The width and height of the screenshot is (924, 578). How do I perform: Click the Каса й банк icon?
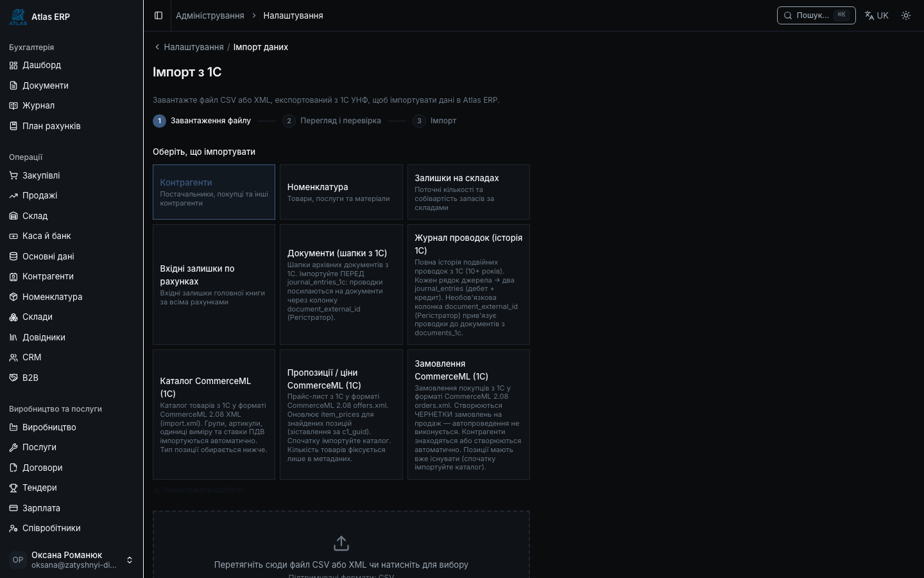coord(13,236)
